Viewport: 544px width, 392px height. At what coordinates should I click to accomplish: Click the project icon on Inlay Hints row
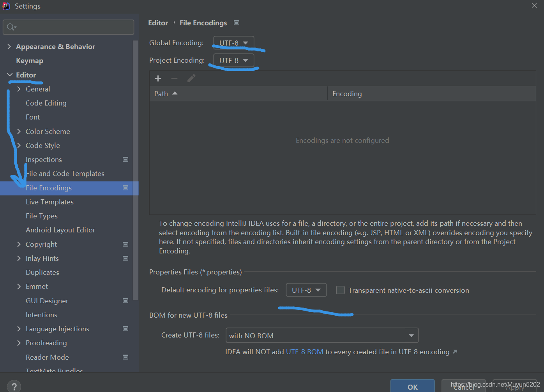pos(125,258)
